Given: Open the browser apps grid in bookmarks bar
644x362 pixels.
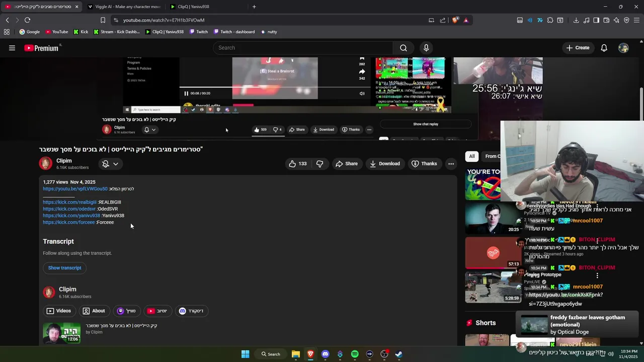Looking at the screenshot, I should click(x=7, y=32).
